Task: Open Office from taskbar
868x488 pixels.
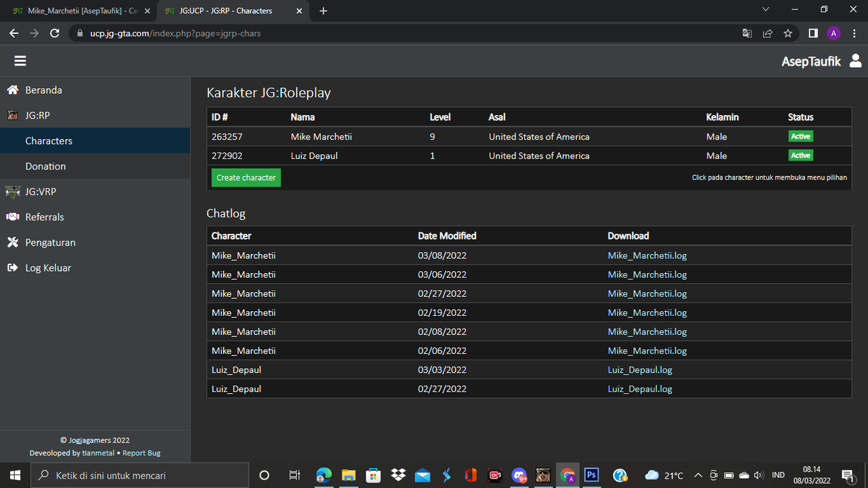Action: (x=471, y=475)
